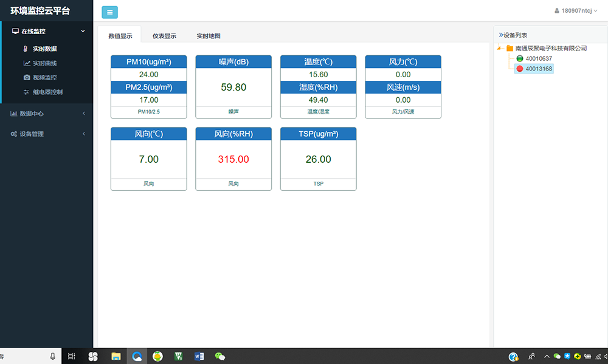This screenshot has width=608, height=364.
Task: Click the 环境监控云平台 platform title
Action: coord(40,11)
